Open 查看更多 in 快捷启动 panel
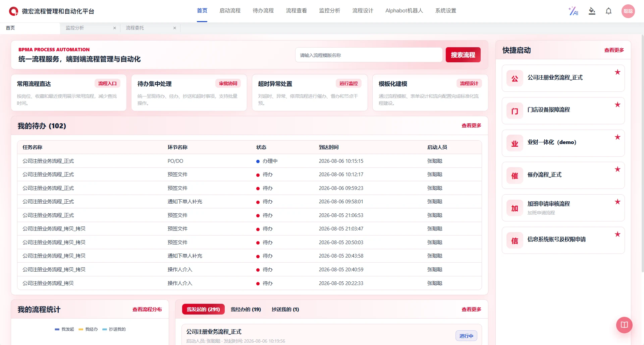Screen dimensions: 644x345 [x=614, y=50]
